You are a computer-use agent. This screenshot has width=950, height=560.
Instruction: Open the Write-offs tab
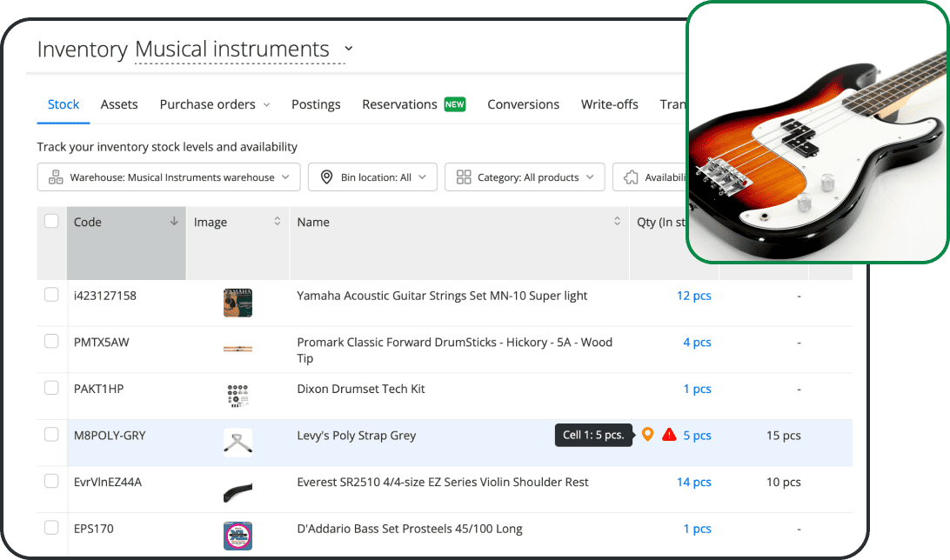point(609,103)
